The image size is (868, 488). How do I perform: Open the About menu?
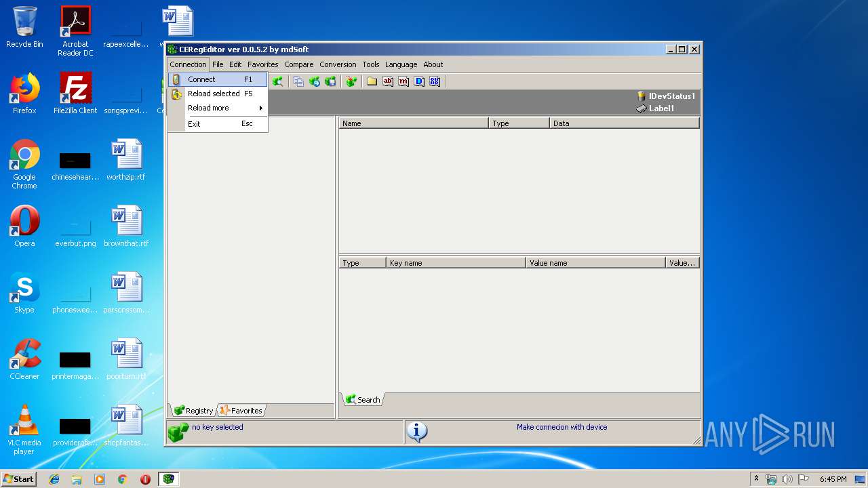(x=433, y=64)
